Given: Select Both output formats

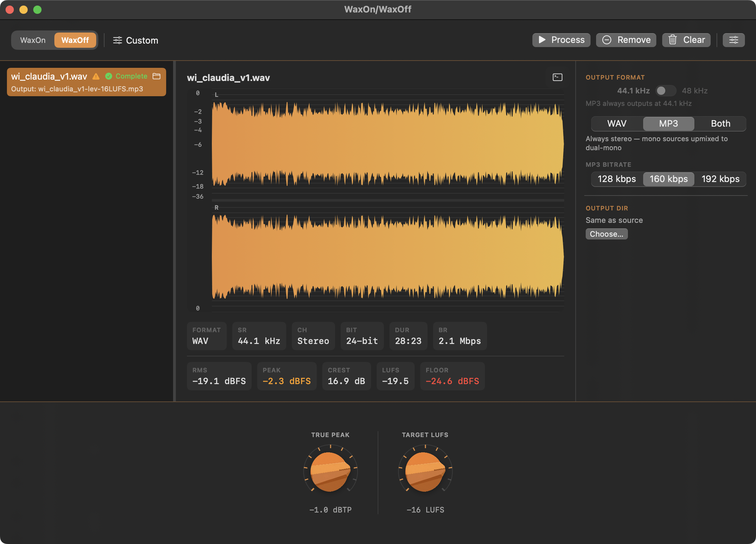Looking at the screenshot, I should [x=720, y=124].
